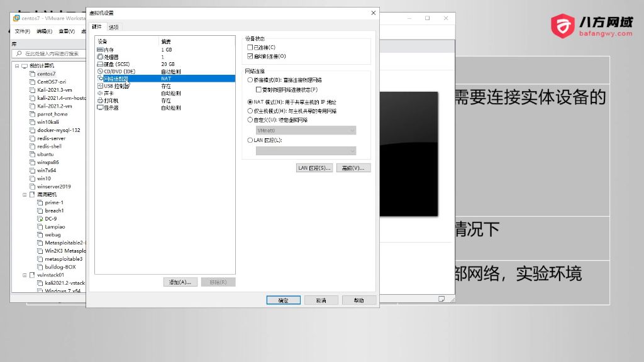Click the DC-9 running VM icon

pos(40,219)
